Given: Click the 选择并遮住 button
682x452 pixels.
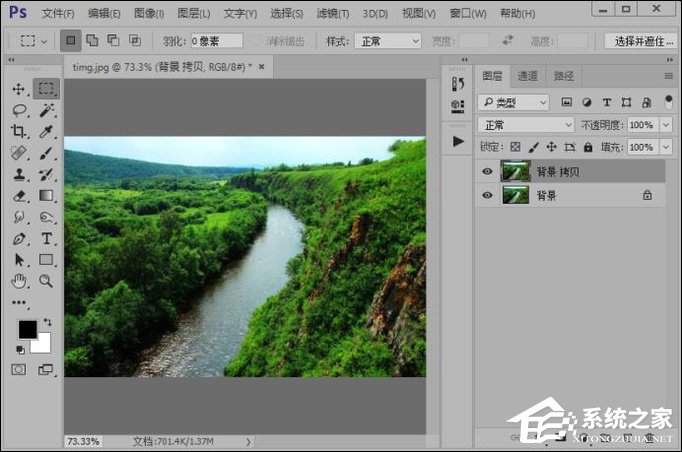Looking at the screenshot, I should point(643,41).
